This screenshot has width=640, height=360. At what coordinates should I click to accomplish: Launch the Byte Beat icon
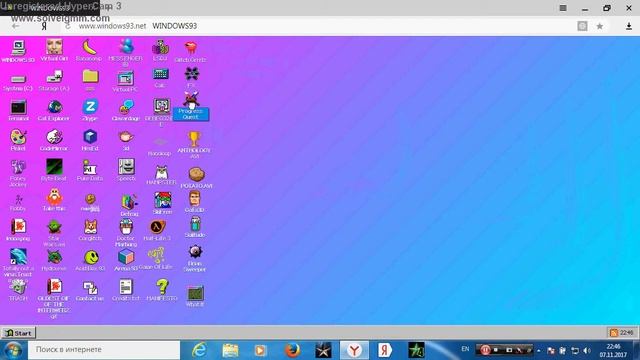point(54,167)
